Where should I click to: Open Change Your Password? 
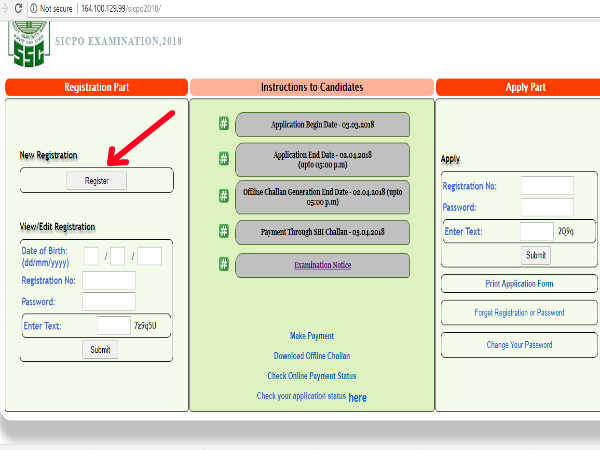(x=519, y=345)
